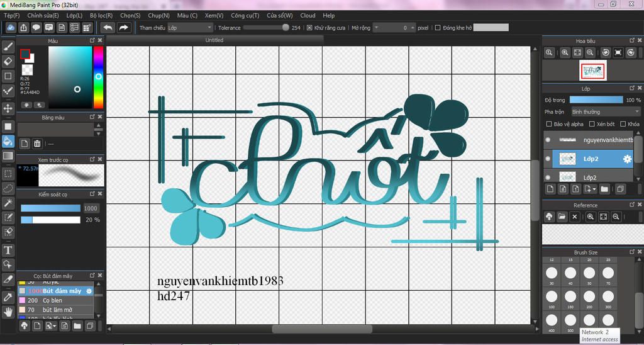Enable the Xén bớt checkbox

(x=592, y=124)
